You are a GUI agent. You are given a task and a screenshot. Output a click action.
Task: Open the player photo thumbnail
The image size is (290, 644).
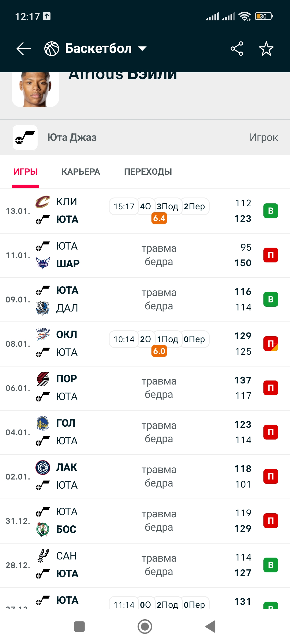(x=35, y=89)
